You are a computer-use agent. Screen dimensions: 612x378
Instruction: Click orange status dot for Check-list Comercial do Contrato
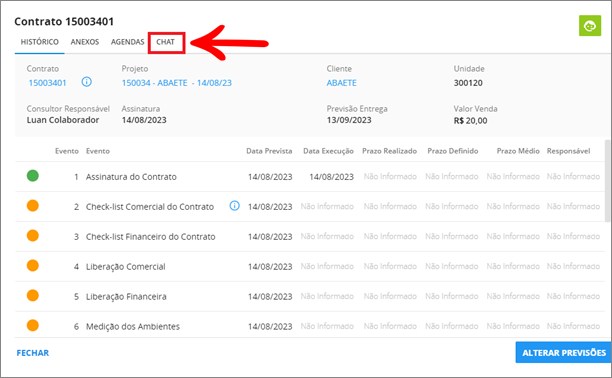(33, 205)
